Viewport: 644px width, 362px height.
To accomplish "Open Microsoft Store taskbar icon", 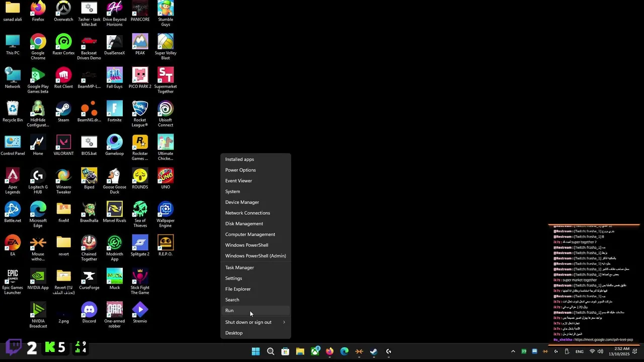I will 285,351.
